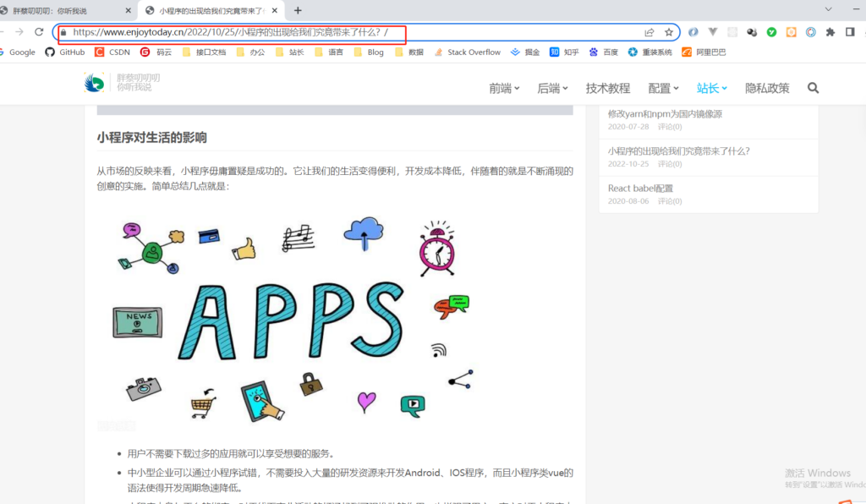Open the 隐私政策 page link
The height and width of the screenshot is (504, 866).
point(767,88)
